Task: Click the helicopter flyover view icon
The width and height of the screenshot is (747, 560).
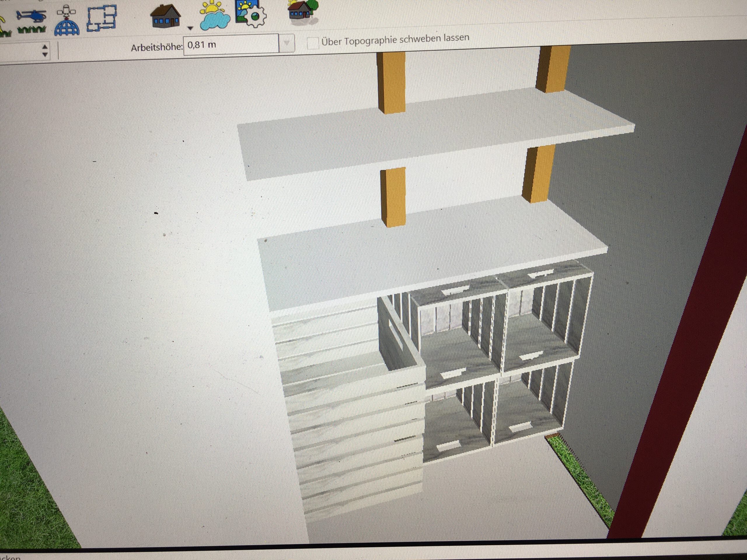Action: point(31,17)
